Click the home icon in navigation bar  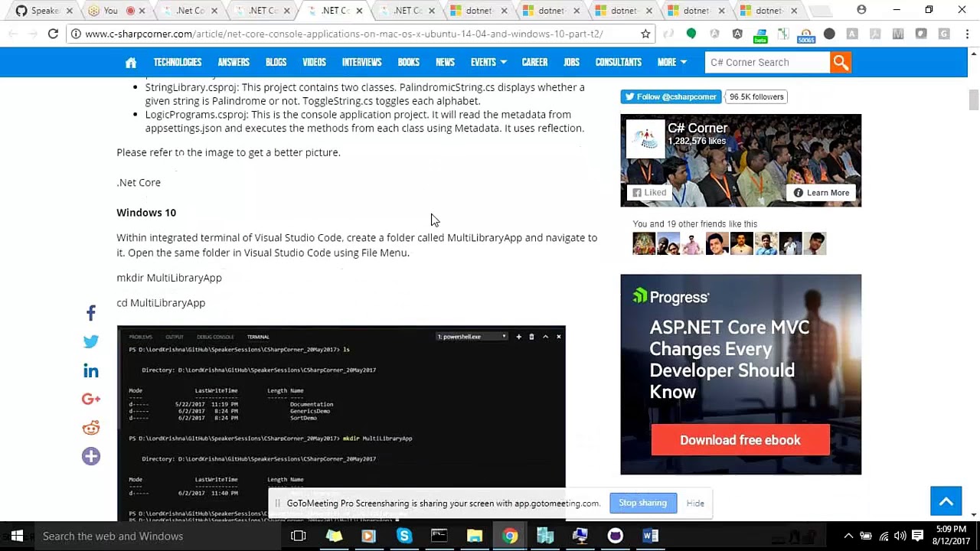pyautogui.click(x=131, y=63)
